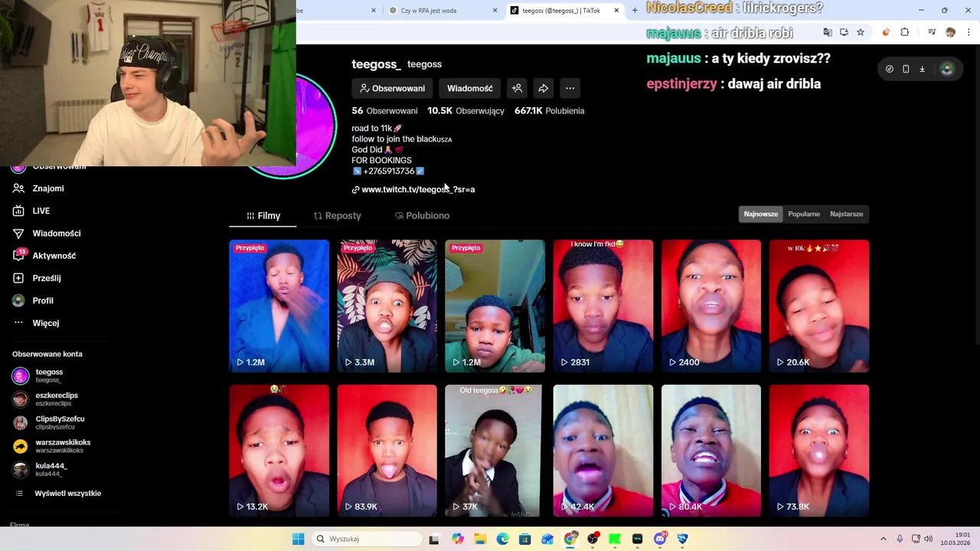The width and height of the screenshot is (980, 551).
Task: Click the TikTok coin icon top right
Action: click(x=889, y=69)
